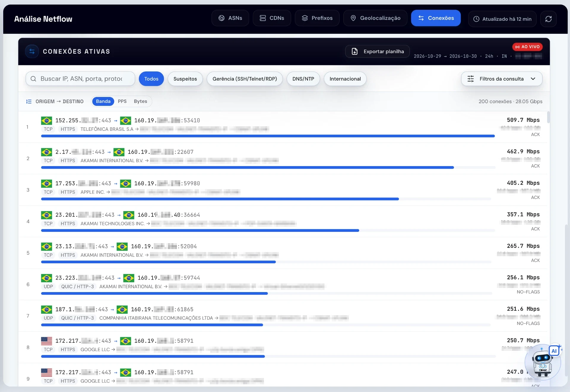Click the Atualizado há 12 min indicator
The image size is (570, 392).
pyautogui.click(x=502, y=19)
